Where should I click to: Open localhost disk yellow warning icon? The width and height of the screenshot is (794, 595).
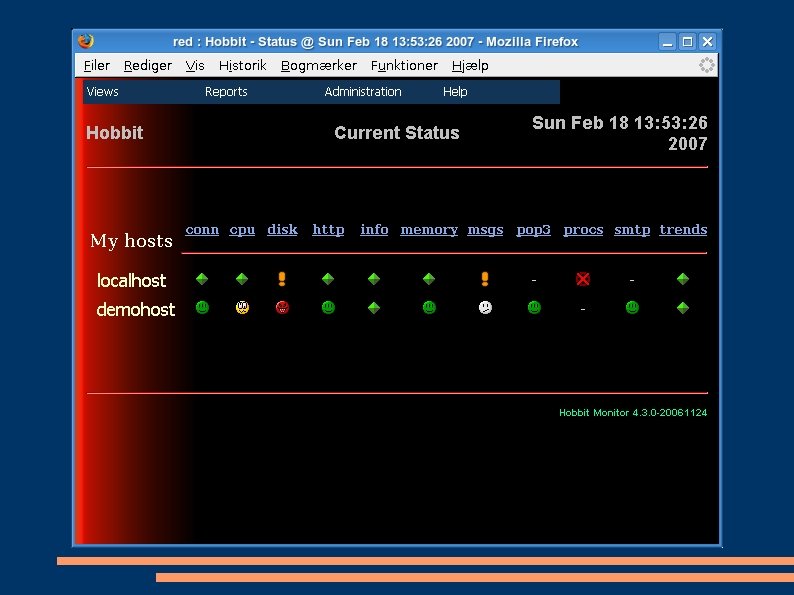282,279
